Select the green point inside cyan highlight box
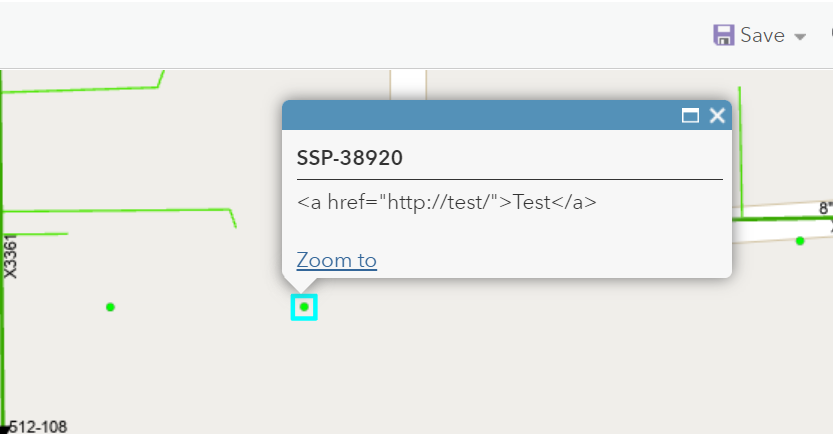This screenshot has height=434, width=833. (x=304, y=307)
